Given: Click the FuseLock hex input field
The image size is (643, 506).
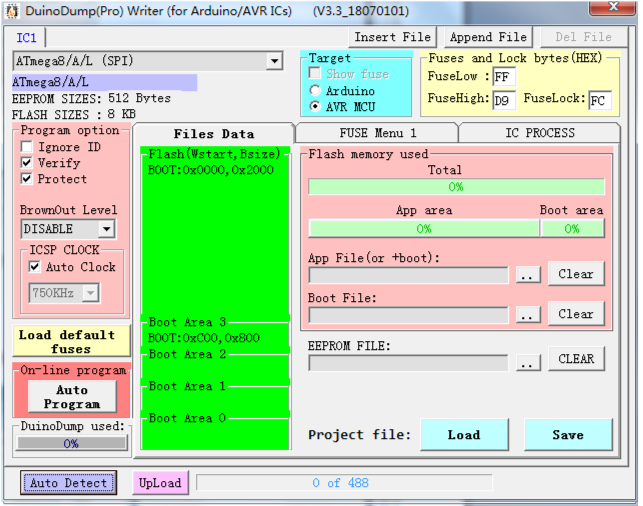Looking at the screenshot, I should click(x=600, y=100).
